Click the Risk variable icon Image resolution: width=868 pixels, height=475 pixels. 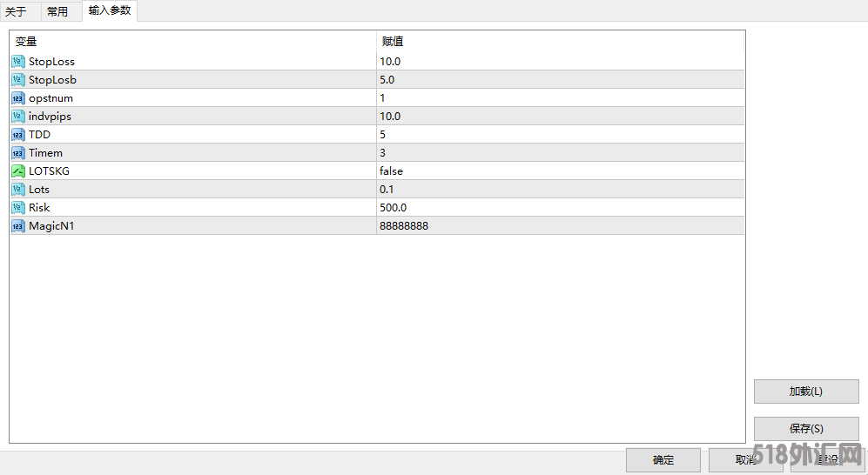coord(18,208)
